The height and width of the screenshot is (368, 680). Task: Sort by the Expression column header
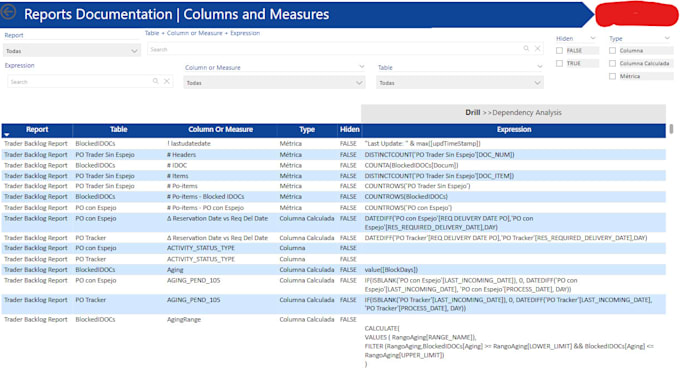pyautogui.click(x=514, y=129)
